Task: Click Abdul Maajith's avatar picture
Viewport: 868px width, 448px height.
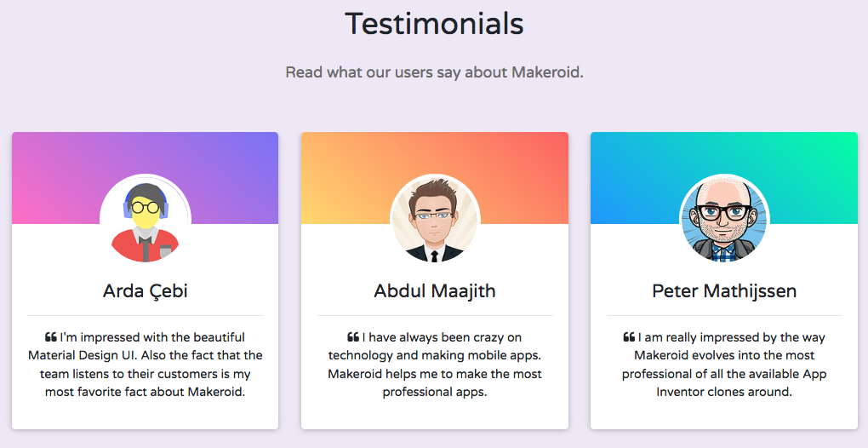Action: (435, 219)
